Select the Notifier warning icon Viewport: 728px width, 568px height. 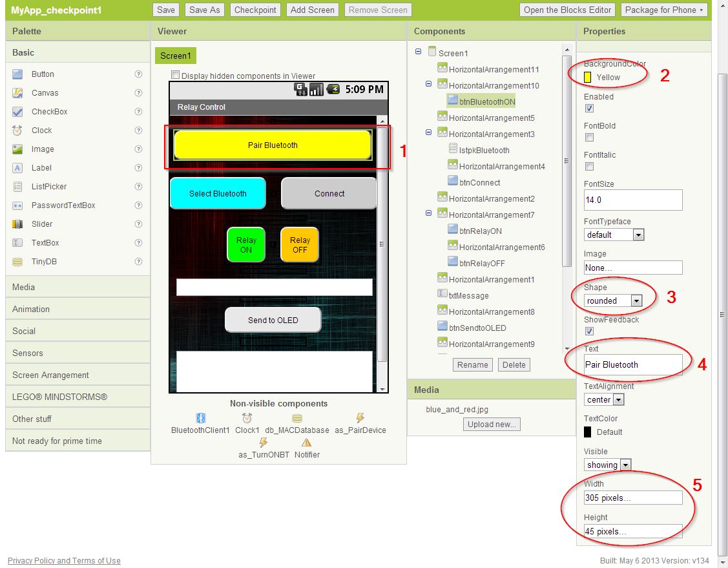[307, 443]
